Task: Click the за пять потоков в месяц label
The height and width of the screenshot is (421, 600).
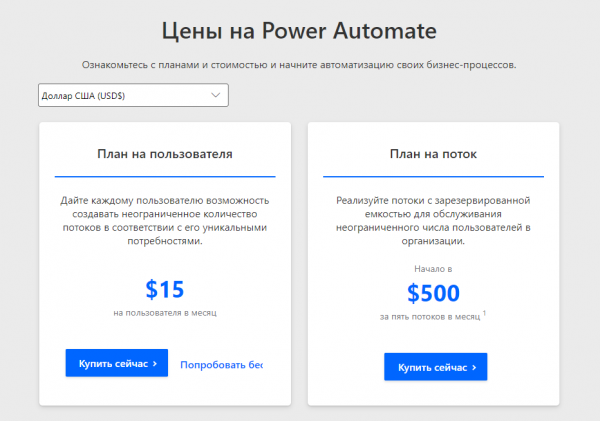Action: click(x=430, y=316)
